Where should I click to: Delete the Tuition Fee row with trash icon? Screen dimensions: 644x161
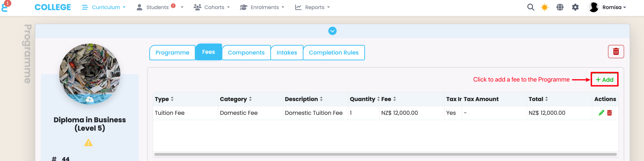pyautogui.click(x=610, y=113)
